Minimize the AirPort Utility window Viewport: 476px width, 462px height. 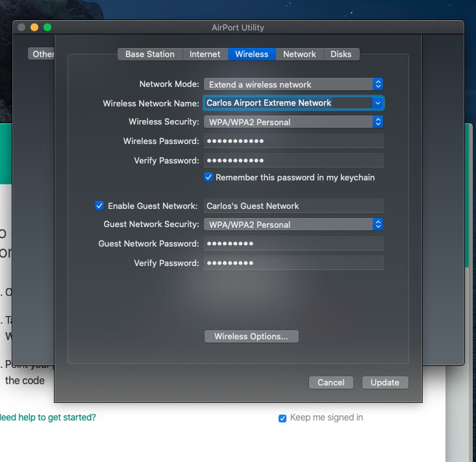pyautogui.click(x=34, y=27)
